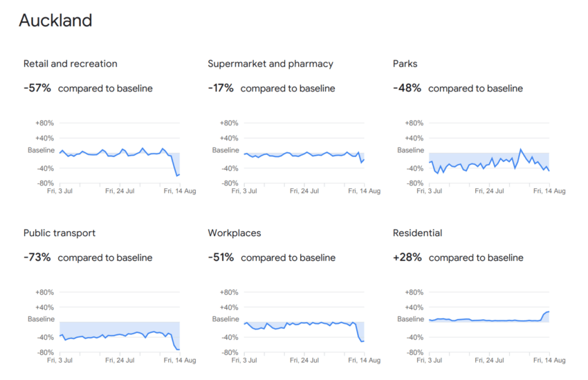
Task: Click the -17% supermarket value
Action: [x=221, y=89]
